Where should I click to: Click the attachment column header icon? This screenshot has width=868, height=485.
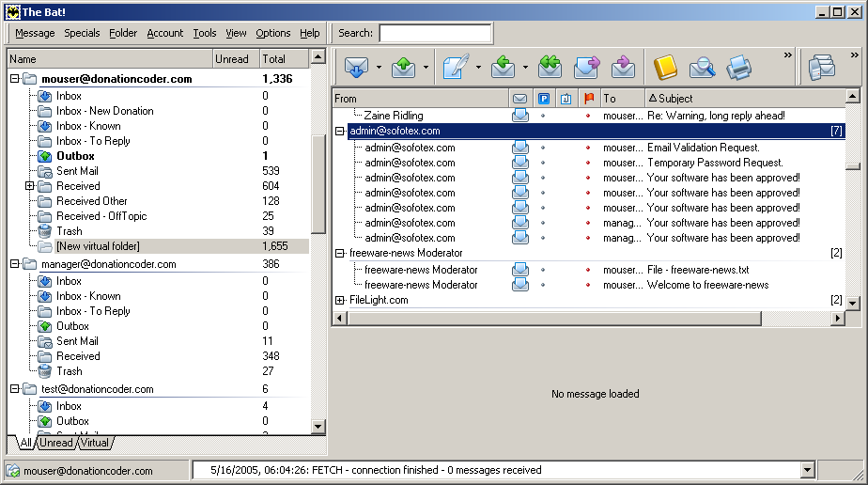coord(566,99)
